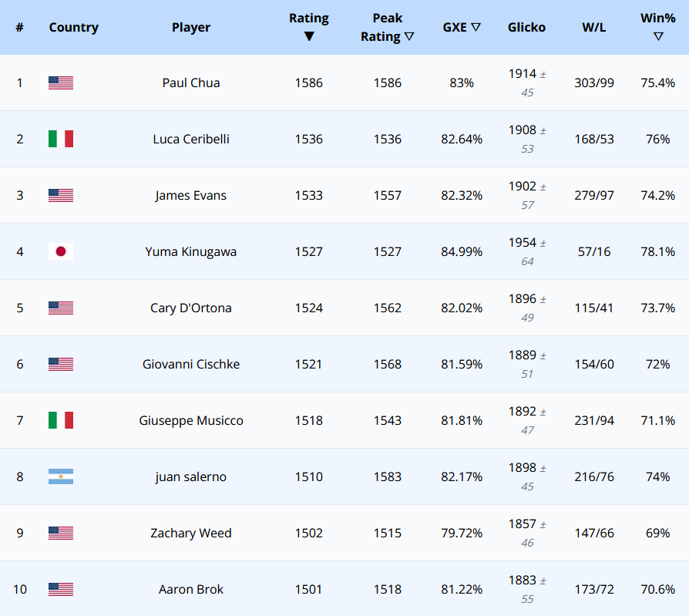Click the Player column header
Image resolution: width=689 pixels, height=616 pixels.
tap(190, 27)
